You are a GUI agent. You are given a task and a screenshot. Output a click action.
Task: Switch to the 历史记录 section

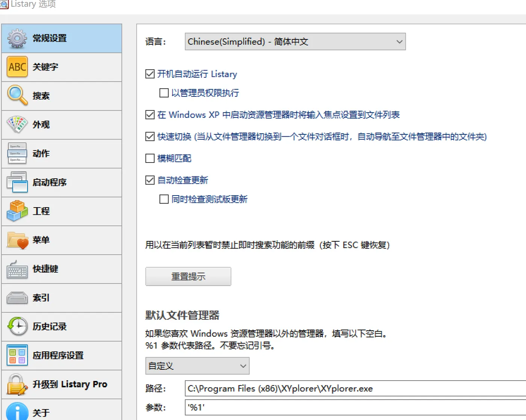[62, 327]
